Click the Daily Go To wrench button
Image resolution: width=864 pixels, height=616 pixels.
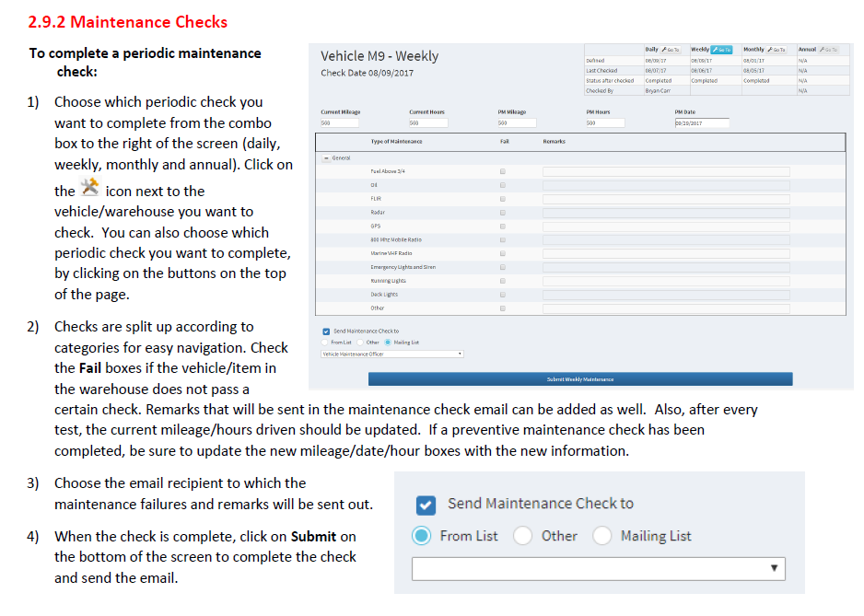(670, 50)
